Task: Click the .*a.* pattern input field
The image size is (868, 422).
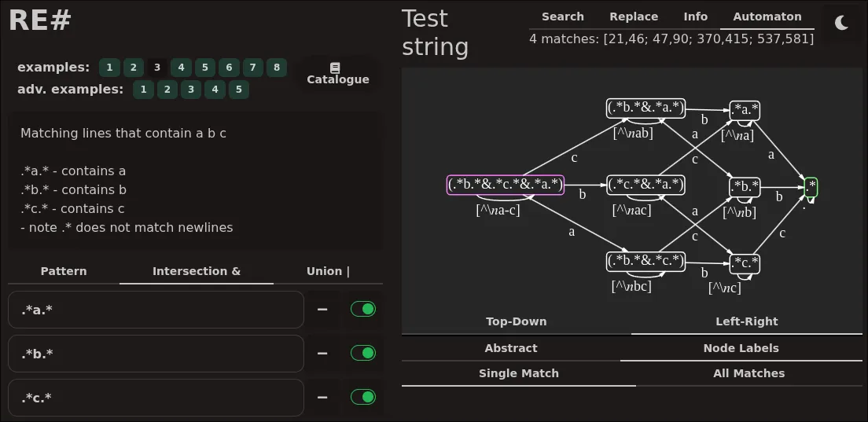Action: [x=156, y=310]
